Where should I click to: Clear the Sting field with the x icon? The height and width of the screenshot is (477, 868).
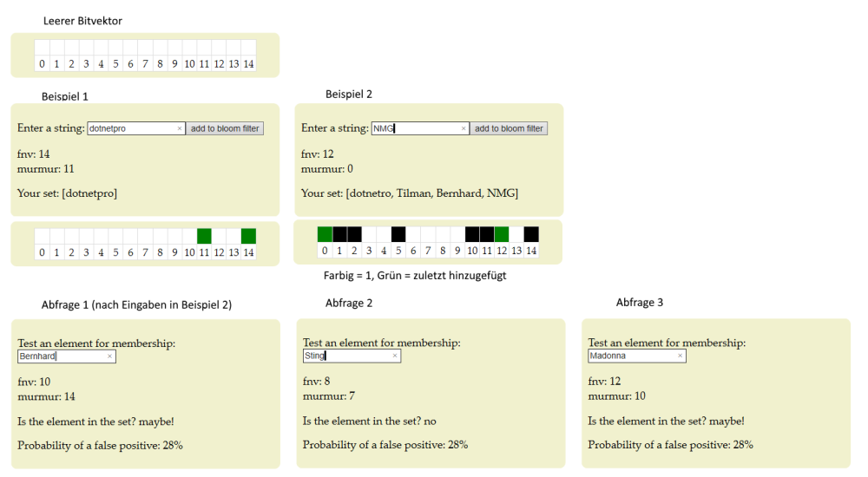point(395,356)
